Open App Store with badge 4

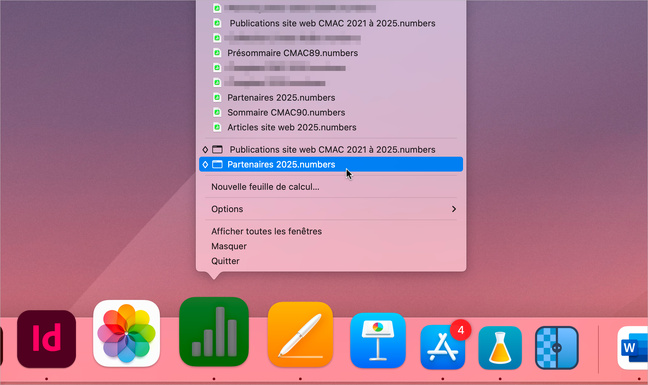tap(443, 347)
